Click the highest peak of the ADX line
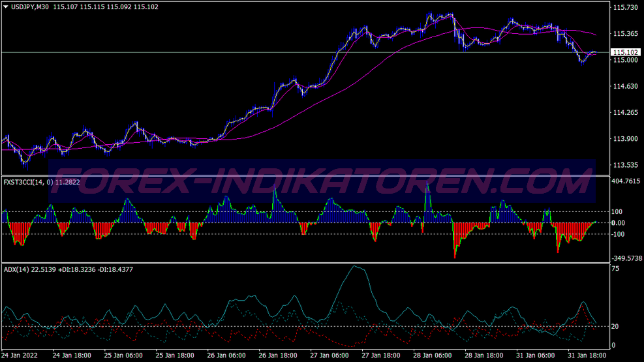Viewport: 644px width, 362px height. tap(354, 266)
